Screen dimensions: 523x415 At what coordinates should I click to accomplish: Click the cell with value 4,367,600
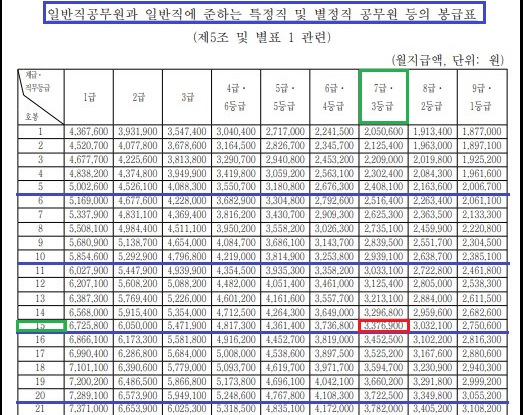tap(89, 132)
